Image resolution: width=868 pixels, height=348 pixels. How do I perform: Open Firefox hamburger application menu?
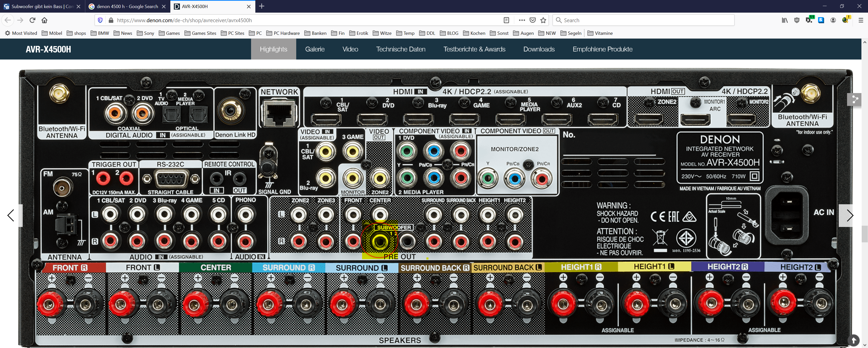tap(861, 20)
